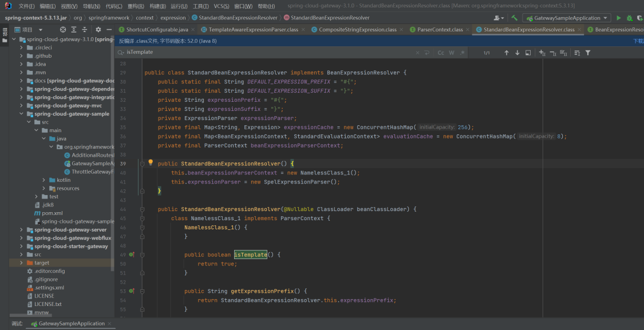The height and width of the screenshot is (330, 644).
Task: Start debugging with the bug icon
Action: pos(630,18)
